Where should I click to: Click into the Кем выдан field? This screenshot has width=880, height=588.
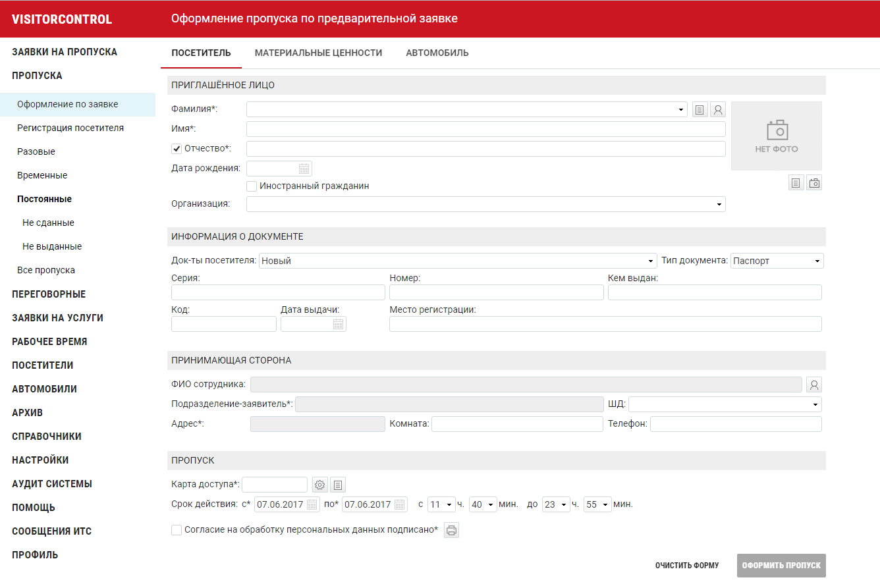coord(715,292)
